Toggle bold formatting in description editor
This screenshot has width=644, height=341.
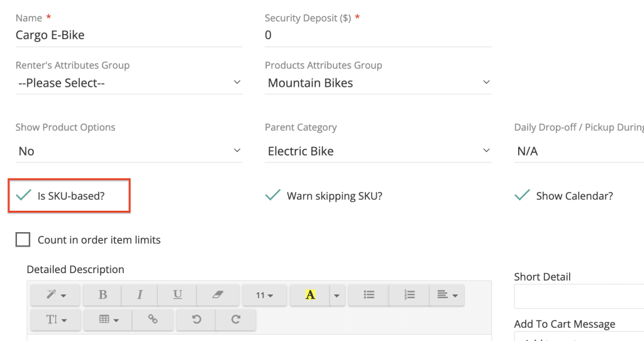[x=103, y=294]
